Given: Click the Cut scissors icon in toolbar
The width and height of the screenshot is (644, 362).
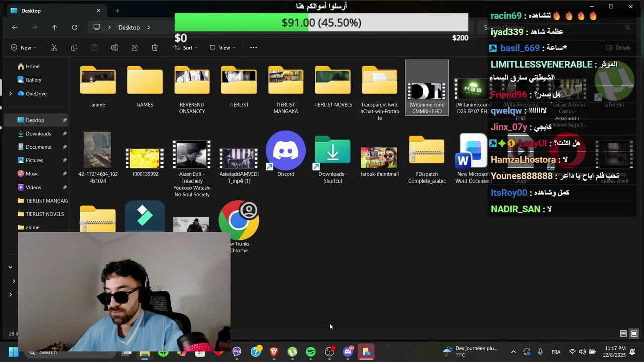Looking at the screenshot, I should coord(54,48).
